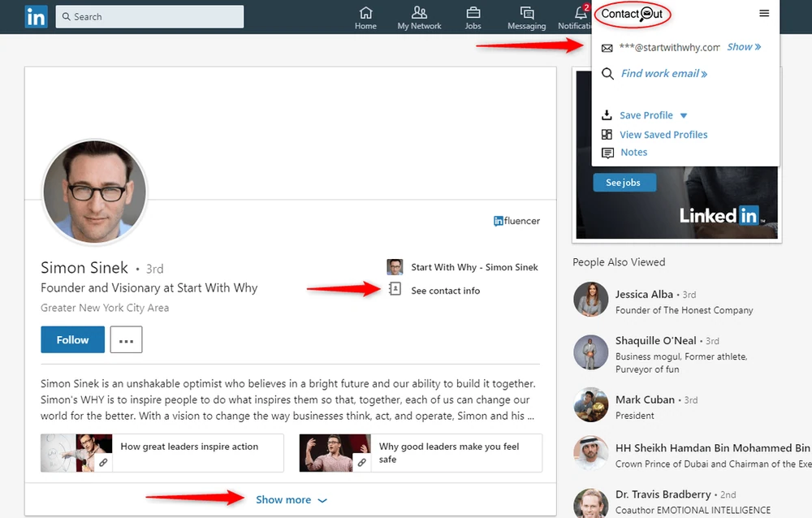Open Jessica Alba's profile photo
Screen dimensions: 812x518
pos(591,300)
